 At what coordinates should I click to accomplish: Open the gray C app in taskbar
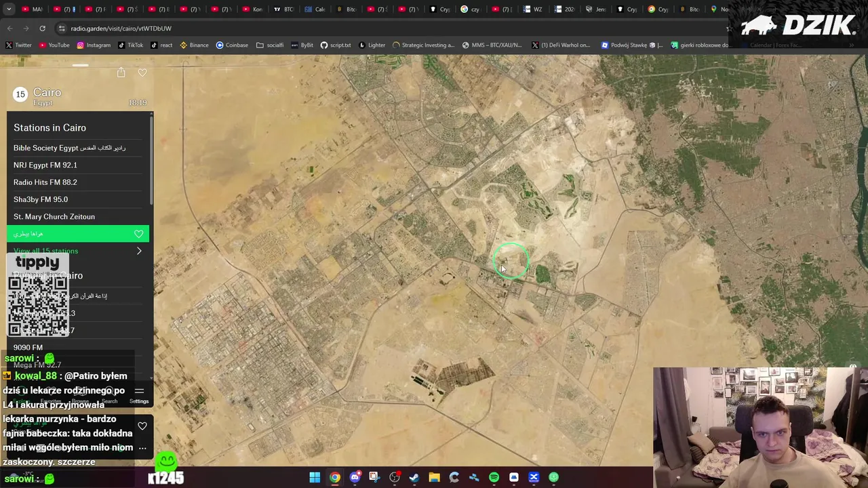tap(454, 477)
